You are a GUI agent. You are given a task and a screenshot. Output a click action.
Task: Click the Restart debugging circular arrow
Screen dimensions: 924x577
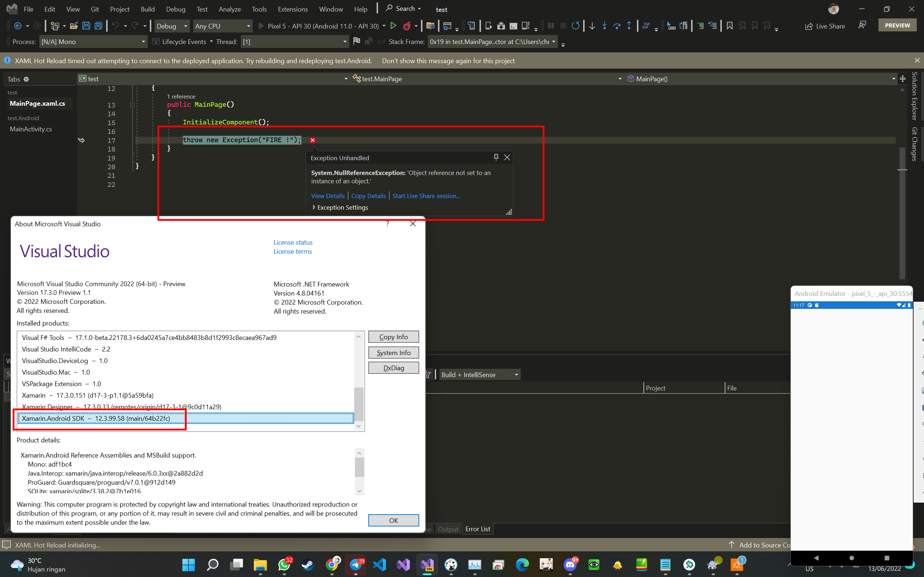click(576, 26)
